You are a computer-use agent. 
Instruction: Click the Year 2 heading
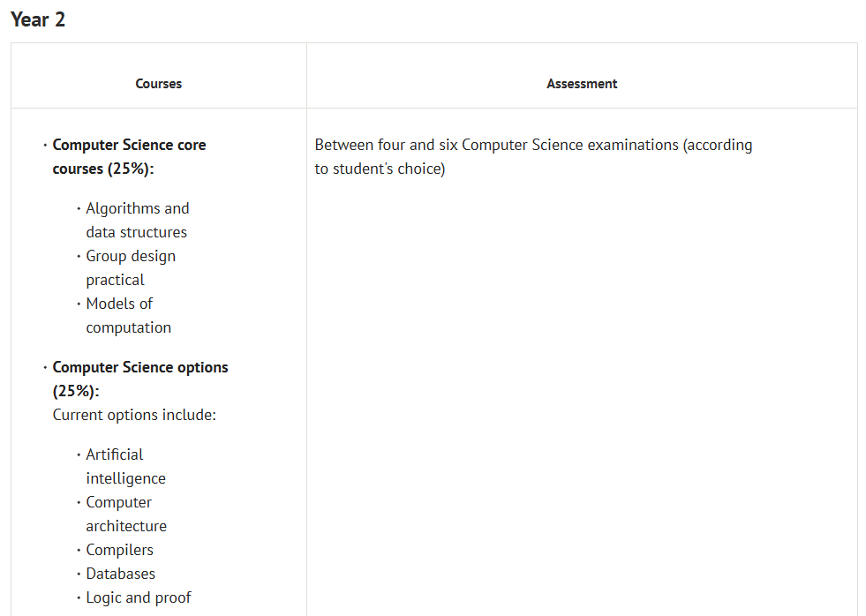pyautogui.click(x=38, y=19)
